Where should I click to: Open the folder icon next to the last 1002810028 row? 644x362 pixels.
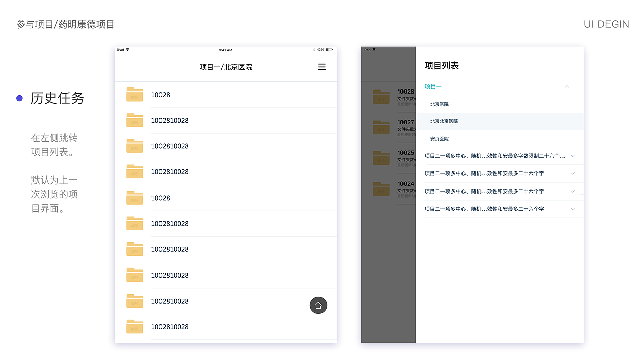(x=134, y=327)
